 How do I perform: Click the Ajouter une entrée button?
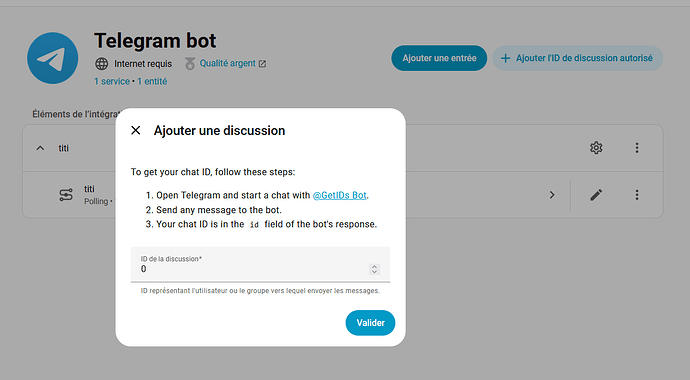pos(439,58)
